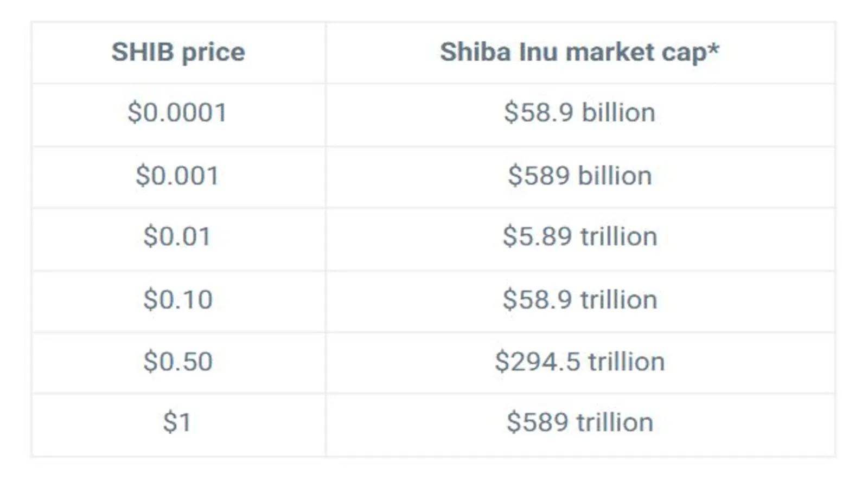Click the $0.10 price cell
868x488 pixels.
click(177, 300)
